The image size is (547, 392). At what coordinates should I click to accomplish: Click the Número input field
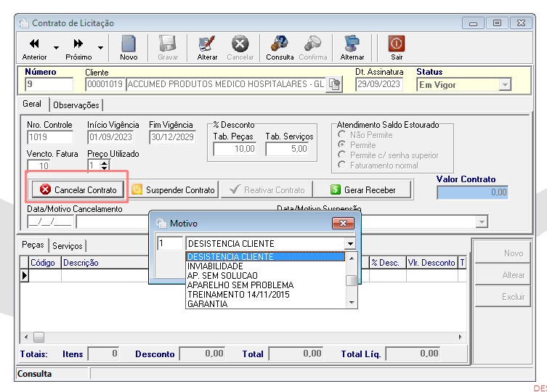click(49, 84)
